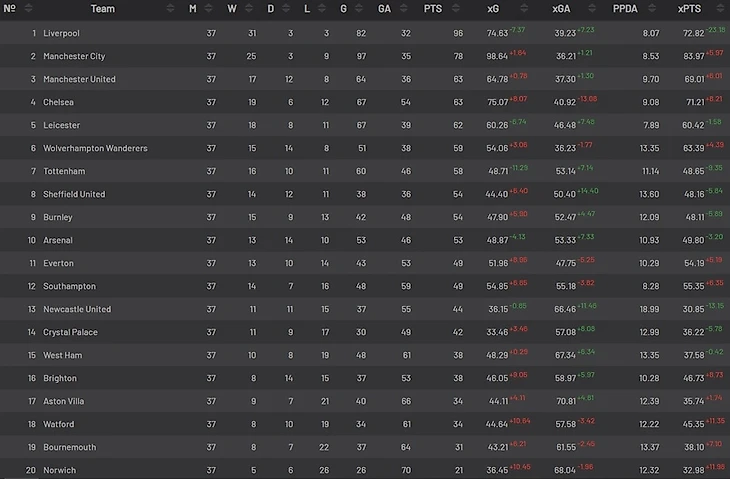Click the PPDA column header

point(625,9)
